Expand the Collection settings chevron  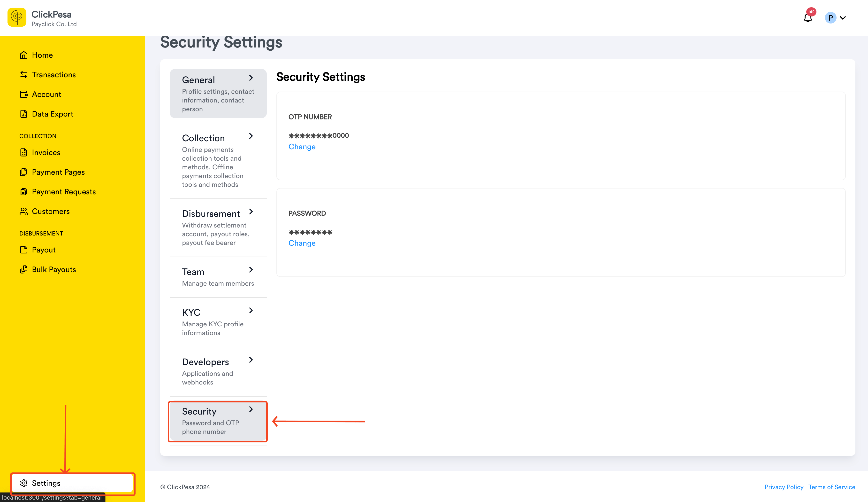pyautogui.click(x=251, y=136)
